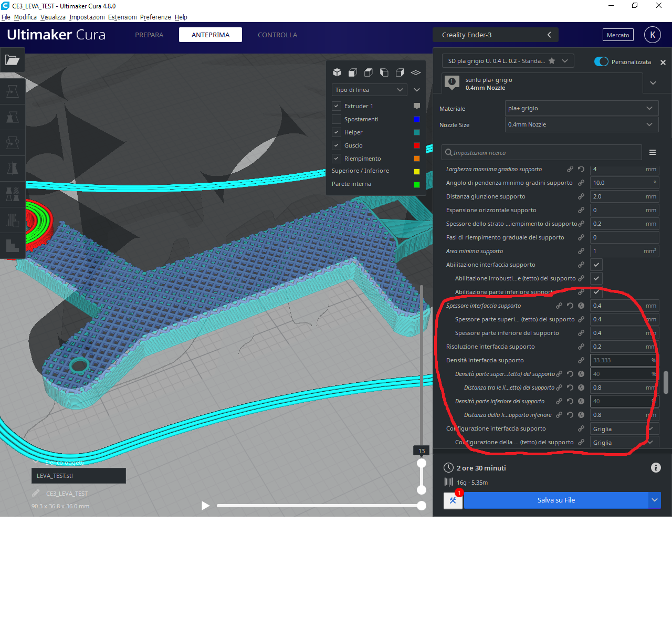This screenshot has height=628, width=672.
Task: Show print time info icon
Action: click(656, 468)
